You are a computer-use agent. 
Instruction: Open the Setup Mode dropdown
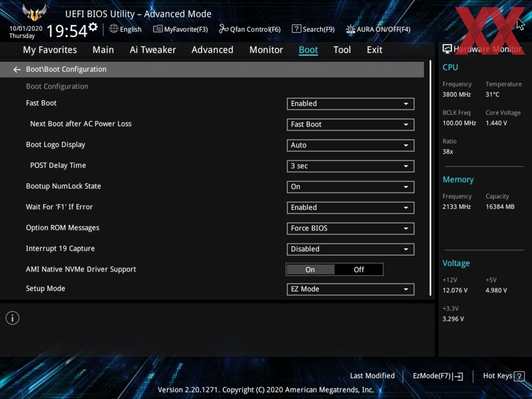click(x=350, y=289)
